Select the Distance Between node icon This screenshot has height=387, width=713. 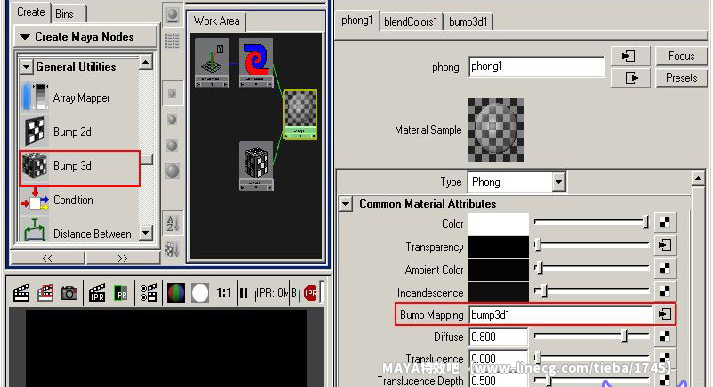point(35,231)
